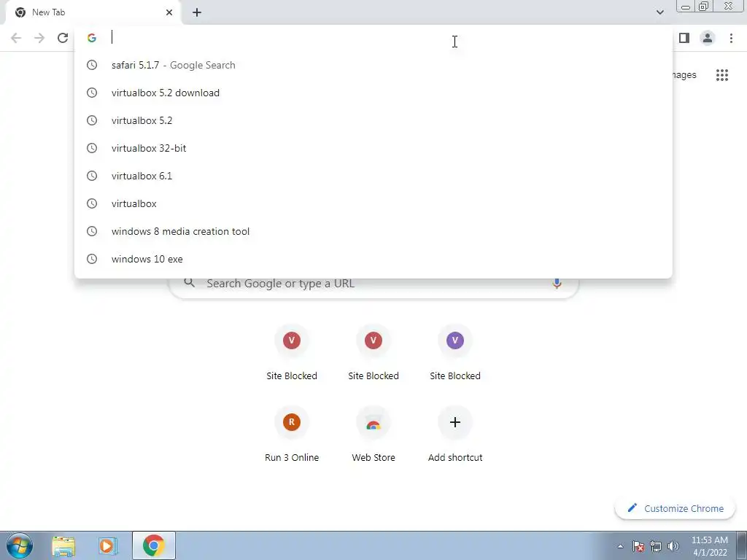Choose the plain virtualbox suggestion
747x560 pixels.
(x=373, y=203)
